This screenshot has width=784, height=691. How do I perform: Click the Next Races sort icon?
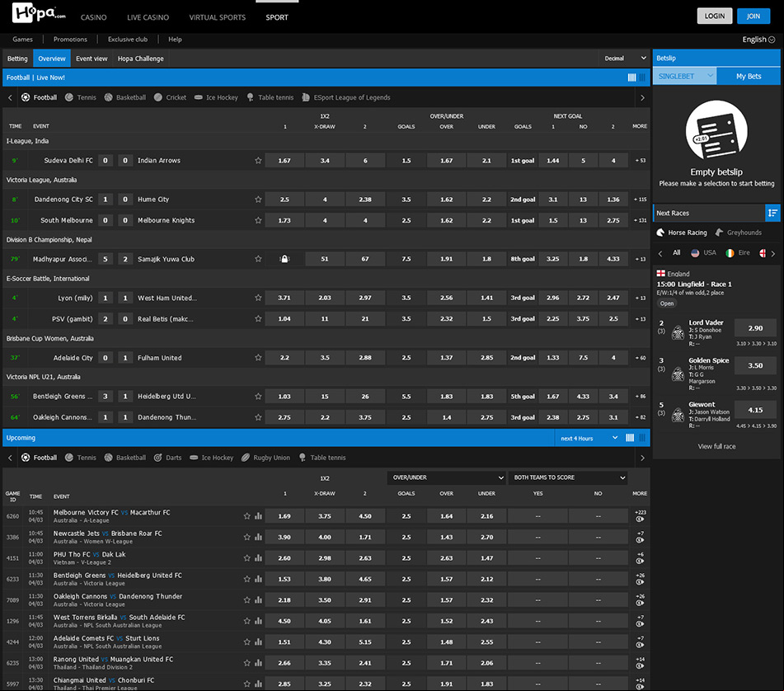tap(772, 213)
